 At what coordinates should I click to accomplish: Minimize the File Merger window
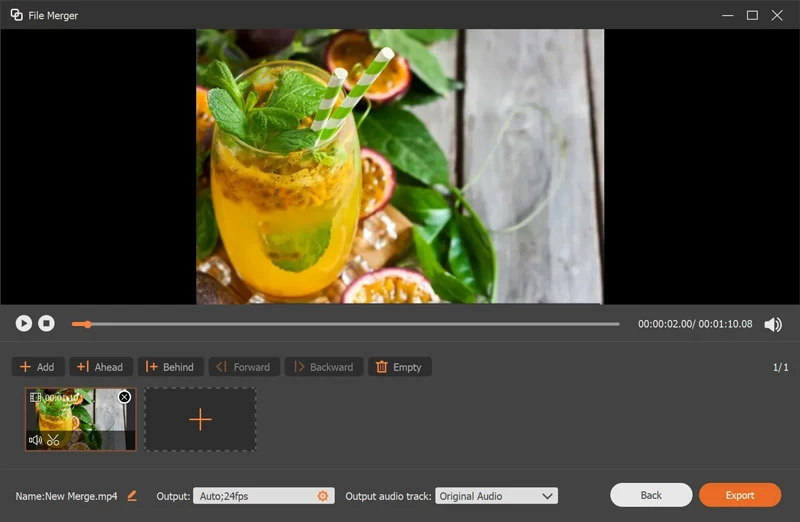pyautogui.click(x=728, y=15)
